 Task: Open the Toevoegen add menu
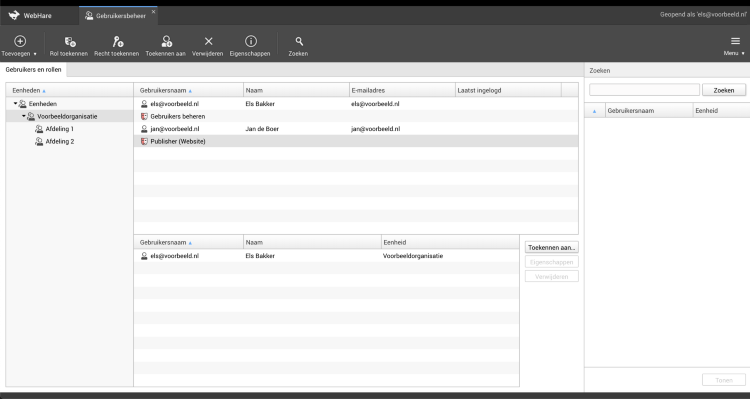20,46
